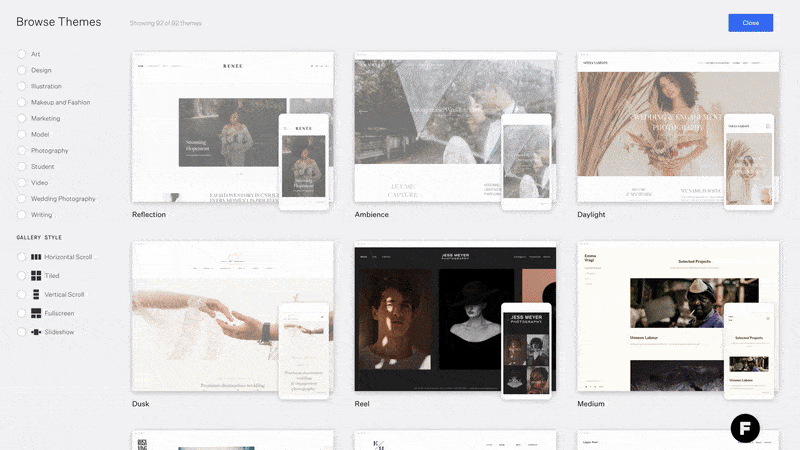Open the Ambience mobile phone preview
The height and width of the screenshot is (450, 800).
526,162
